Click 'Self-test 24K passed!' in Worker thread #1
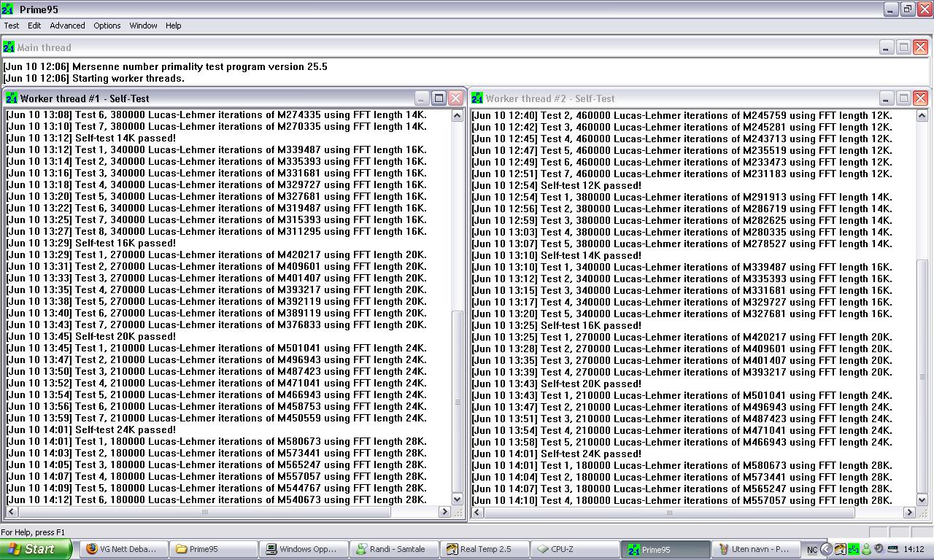The image size is (934, 560). (91, 429)
